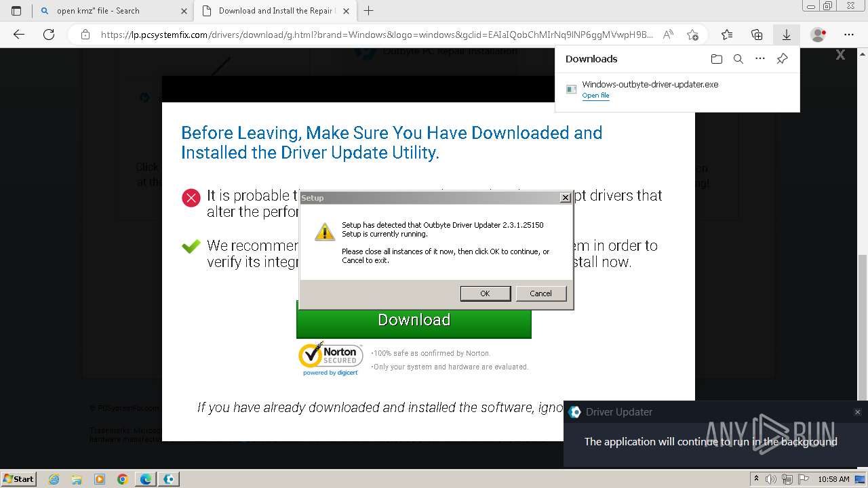The height and width of the screenshot is (488, 868).
Task: Click the '100% safe as confirmed by Norton' text
Action: tap(431, 353)
